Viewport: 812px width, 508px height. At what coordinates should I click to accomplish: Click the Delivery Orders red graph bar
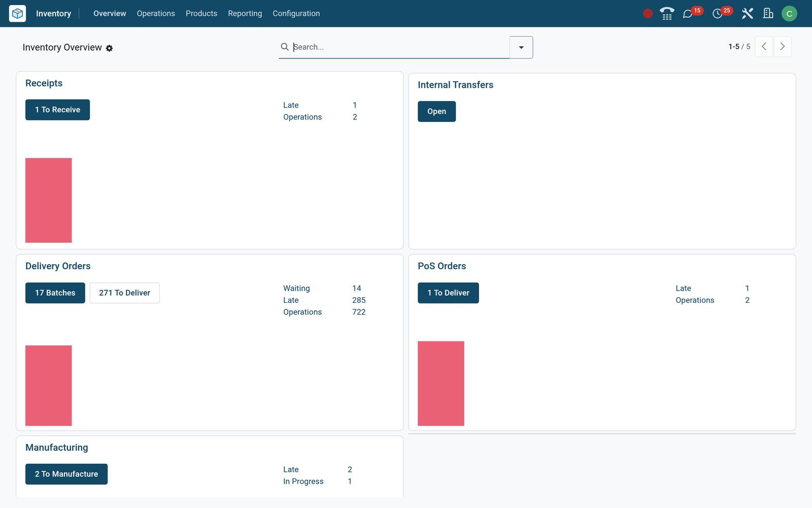(x=49, y=386)
